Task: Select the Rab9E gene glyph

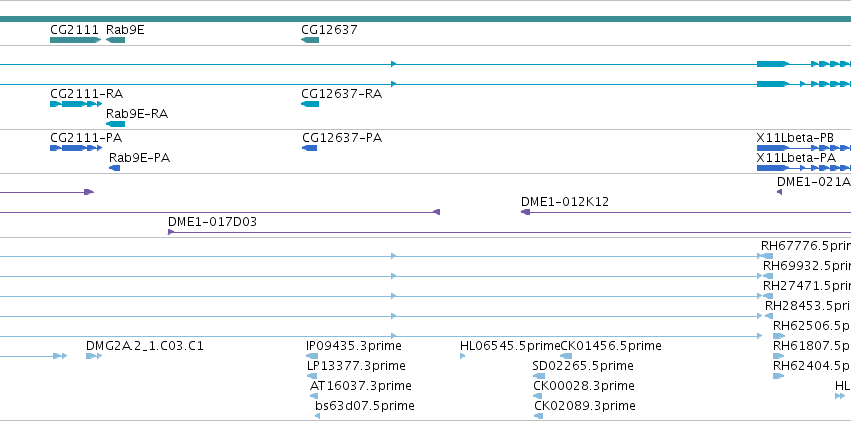Action: click(x=116, y=40)
